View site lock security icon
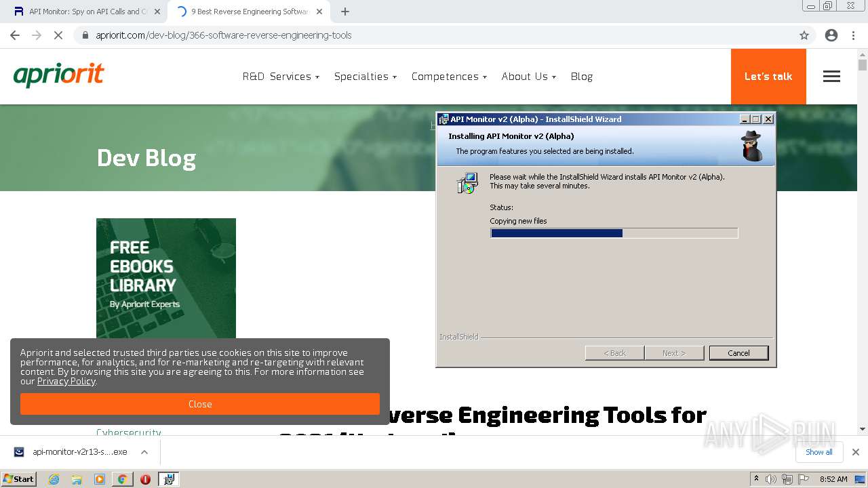Image resolution: width=868 pixels, height=488 pixels. [85, 35]
